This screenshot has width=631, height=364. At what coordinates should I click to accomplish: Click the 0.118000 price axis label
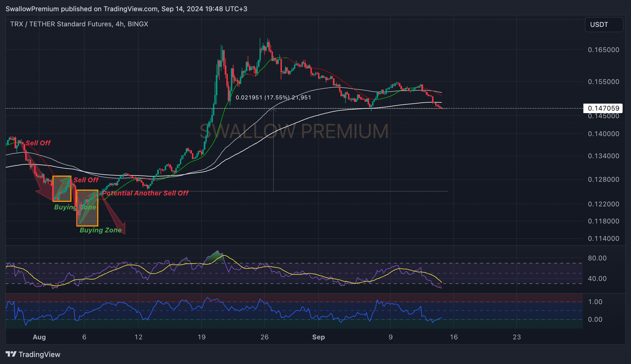coord(604,221)
